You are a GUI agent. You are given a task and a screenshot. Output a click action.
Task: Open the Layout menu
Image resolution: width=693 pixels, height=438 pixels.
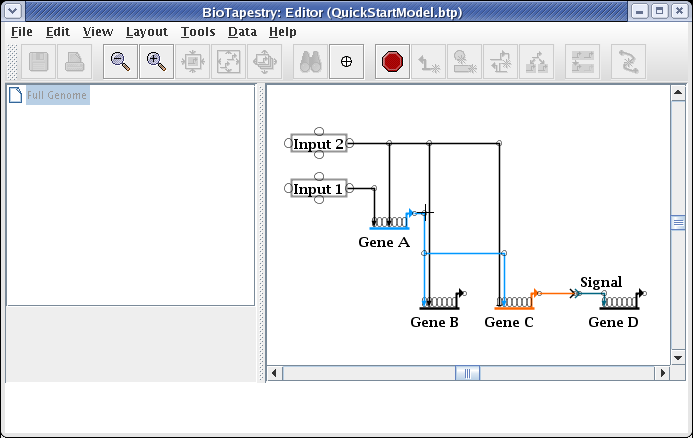tap(146, 31)
